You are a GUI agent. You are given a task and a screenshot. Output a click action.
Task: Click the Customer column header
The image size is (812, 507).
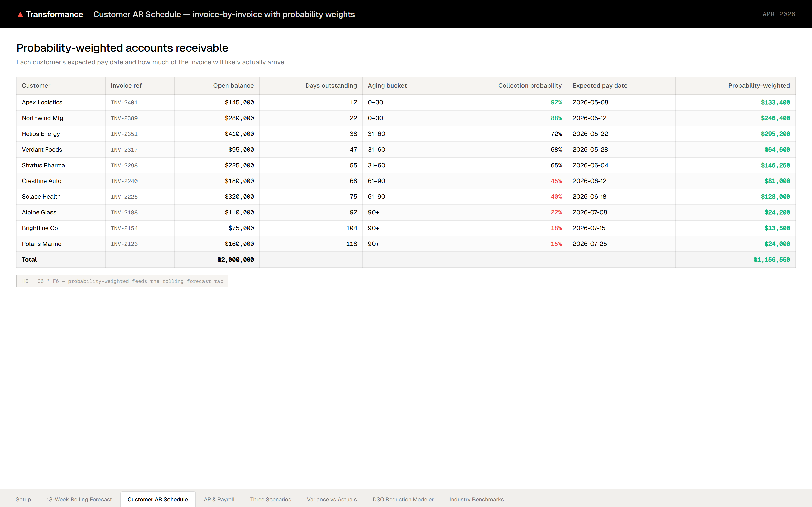[x=36, y=85]
